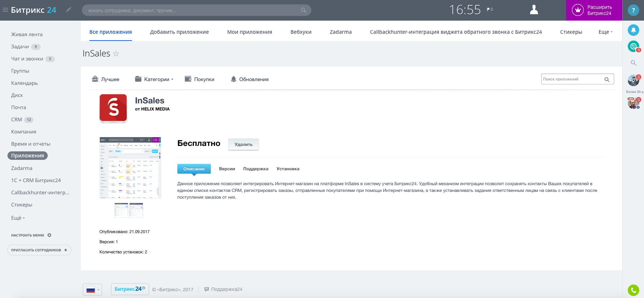Focus the top global search field
This screenshot has width=644, height=298.
click(x=197, y=10)
